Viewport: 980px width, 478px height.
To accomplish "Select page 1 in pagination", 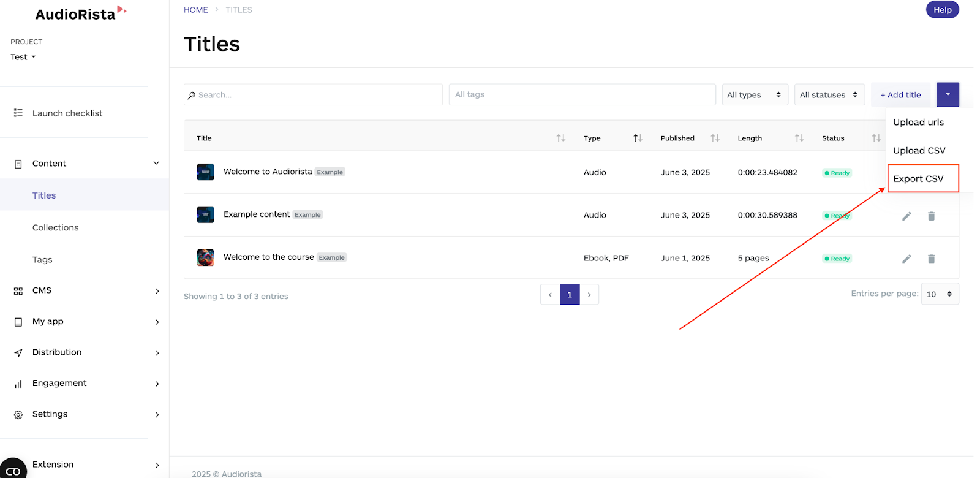I will click(570, 295).
